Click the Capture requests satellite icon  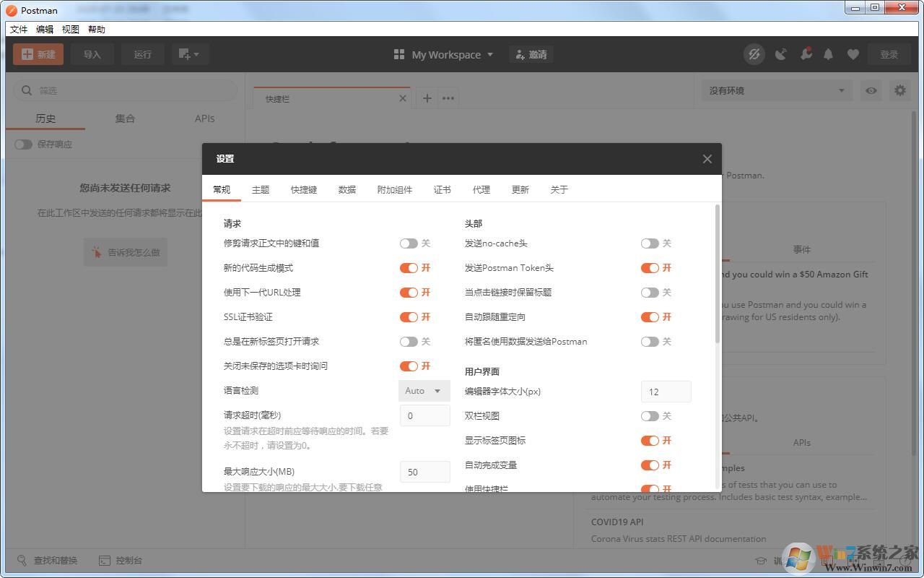click(780, 54)
